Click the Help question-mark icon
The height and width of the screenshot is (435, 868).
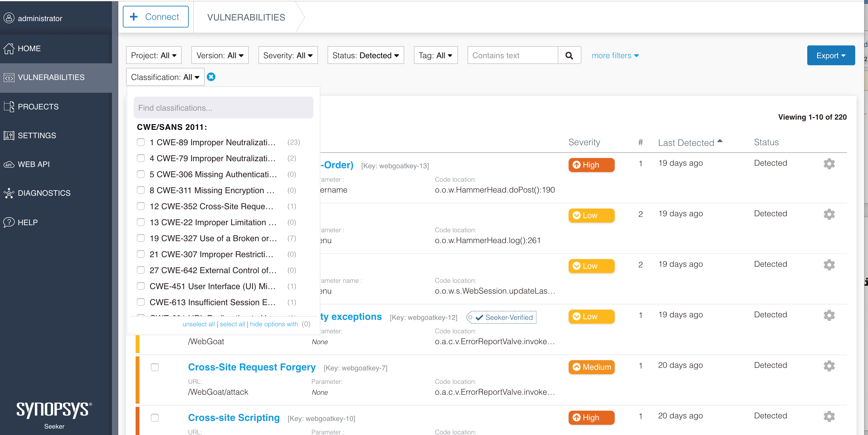[9, 222]
